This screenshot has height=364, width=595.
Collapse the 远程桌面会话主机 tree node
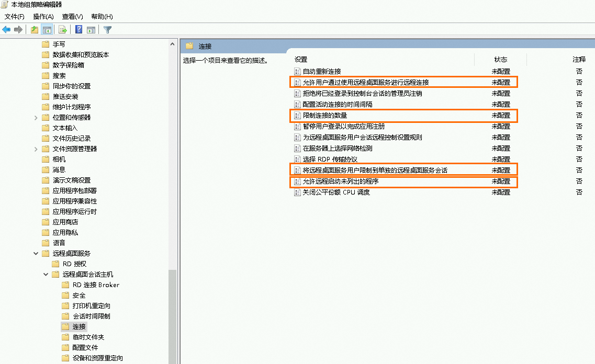tap(46, 275)
